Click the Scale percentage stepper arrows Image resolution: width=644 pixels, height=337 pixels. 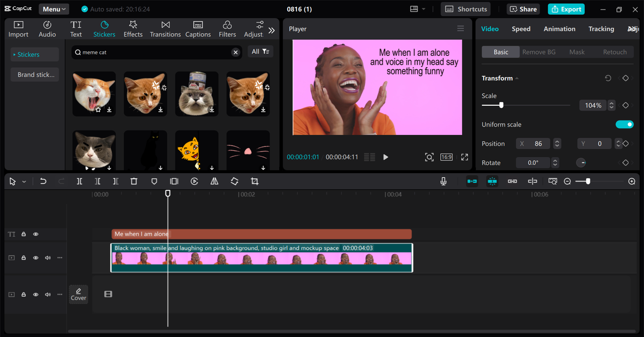click(611, 105)
